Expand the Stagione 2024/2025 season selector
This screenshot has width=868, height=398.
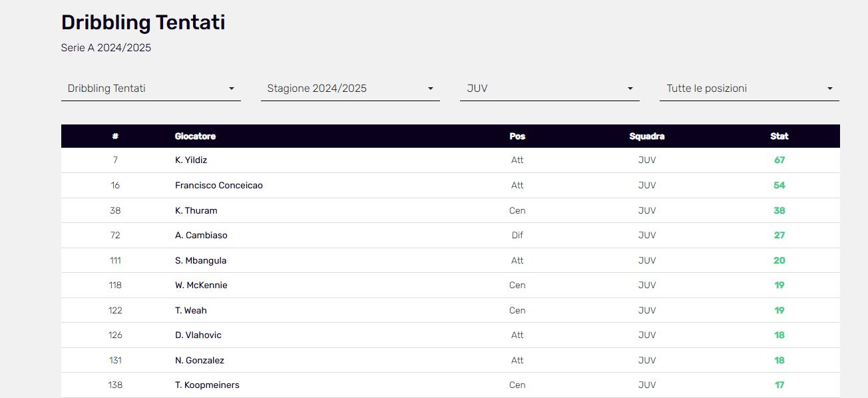tap(350, 89)
